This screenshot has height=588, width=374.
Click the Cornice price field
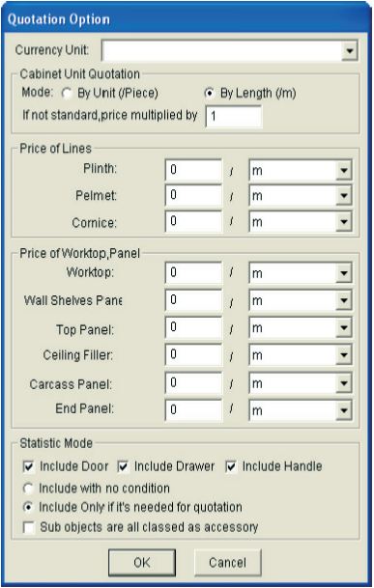[193, 221]
